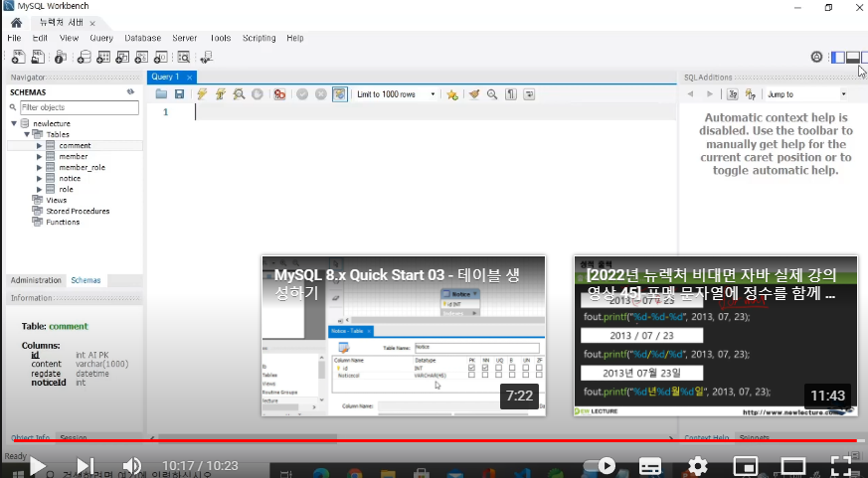This screenshot has width=868, height=478.
Task: Expand the comment table
Action: coord(40,145)
